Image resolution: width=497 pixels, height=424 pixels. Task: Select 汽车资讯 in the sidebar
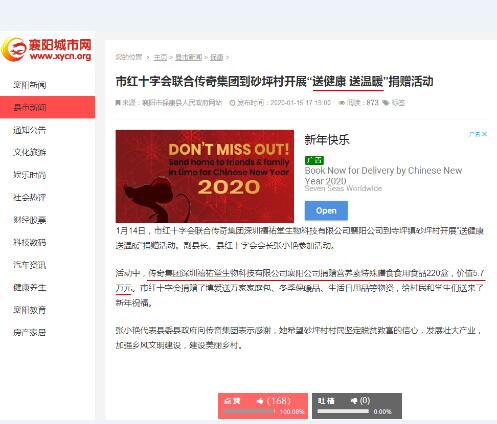(47, 265)
